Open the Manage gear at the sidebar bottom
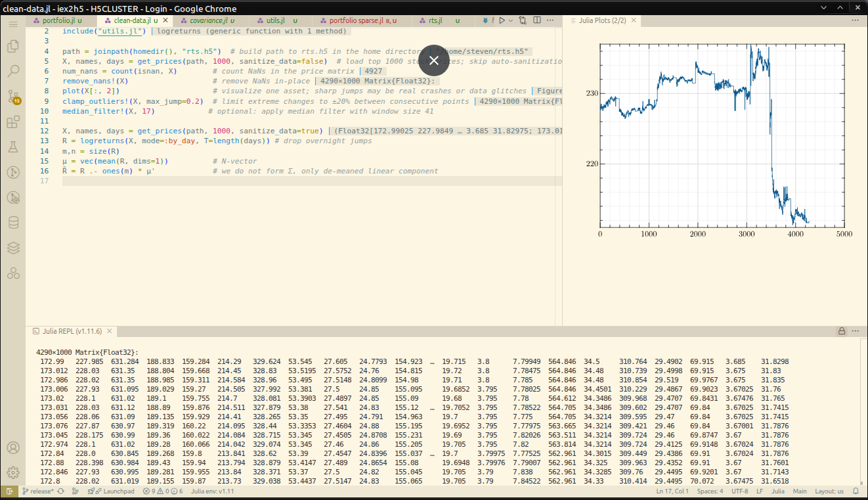 coord(13,472)
